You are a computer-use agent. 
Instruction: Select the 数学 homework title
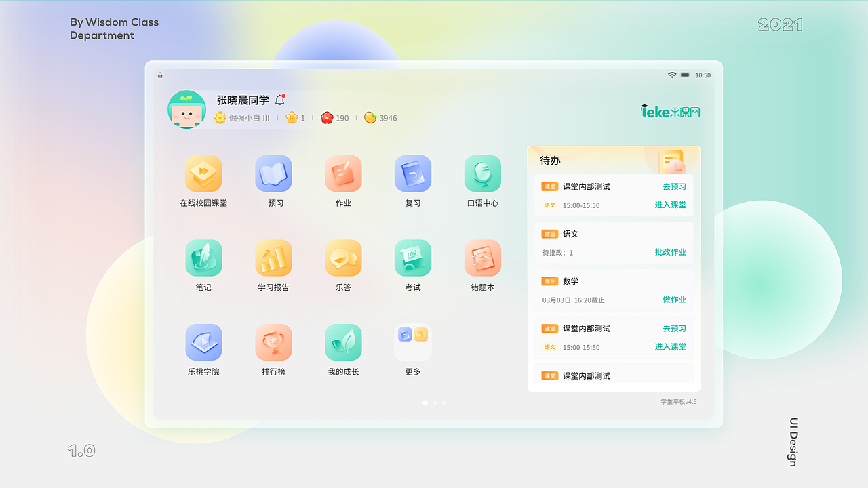[571, 281]
